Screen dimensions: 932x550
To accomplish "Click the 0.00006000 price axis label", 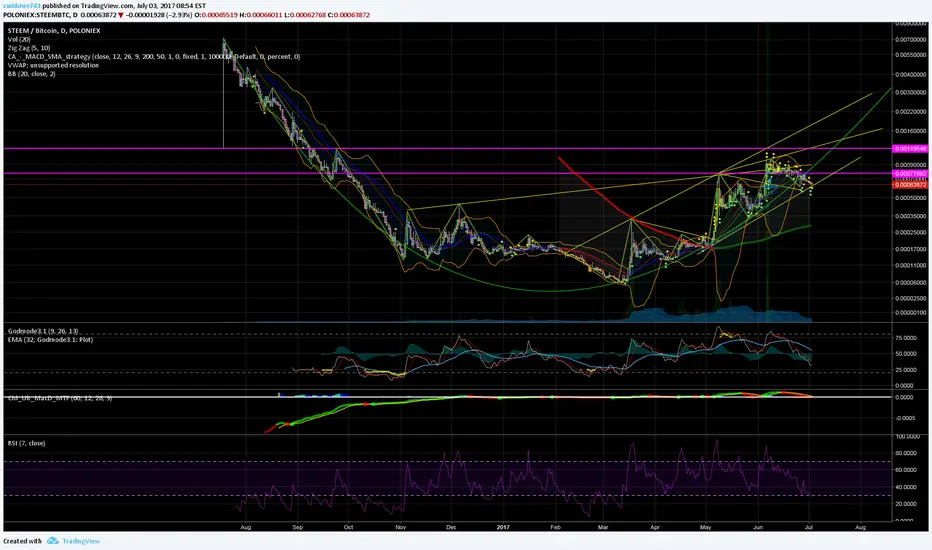I will tap(911, 283).
